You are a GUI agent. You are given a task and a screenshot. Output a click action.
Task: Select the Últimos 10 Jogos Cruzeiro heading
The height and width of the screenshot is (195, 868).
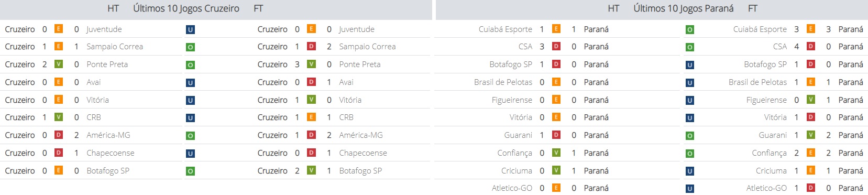click(186, 8)
